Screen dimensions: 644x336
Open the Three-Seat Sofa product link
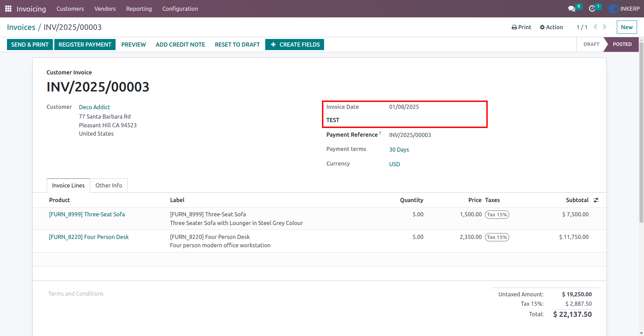point(87,214)
